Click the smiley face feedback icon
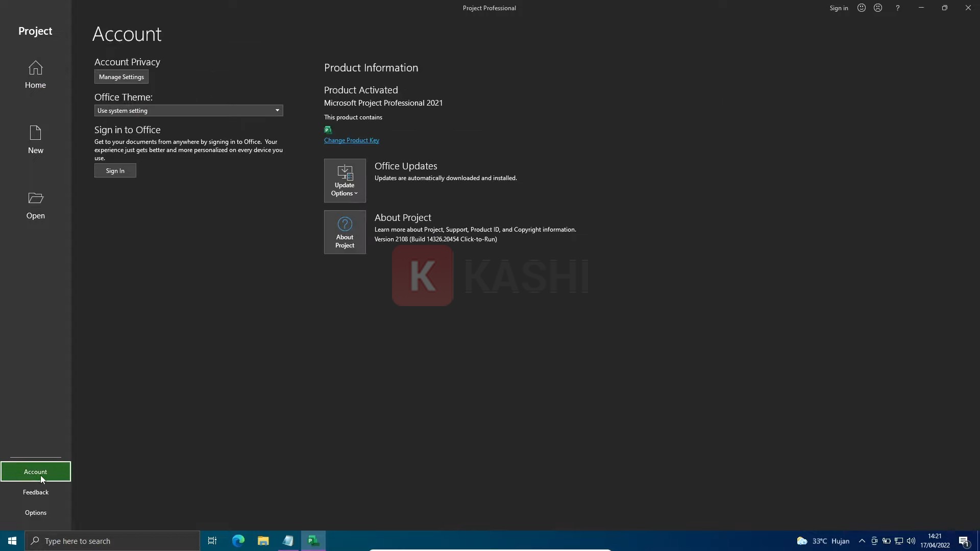This screenshot has width=980, height=551. pyautogui.click(x=862, y=8)
